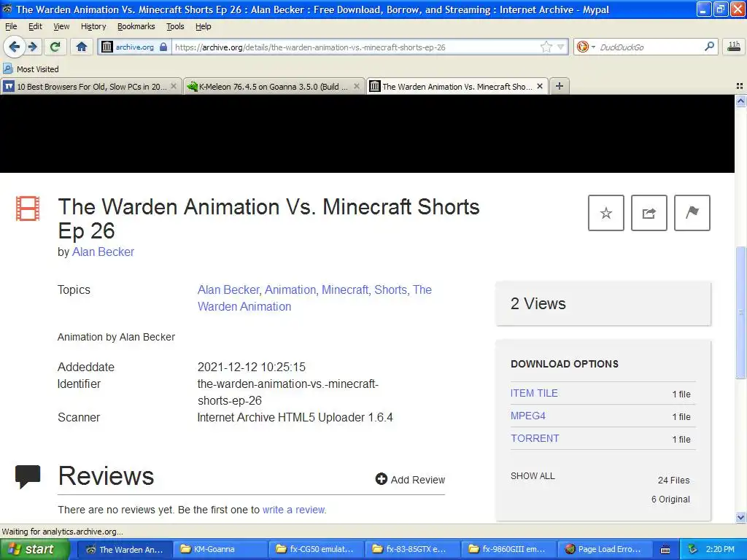This screenshot has width=747, height=560.
Task: Open the Animation topic link
Action: (x=290, y=289)
